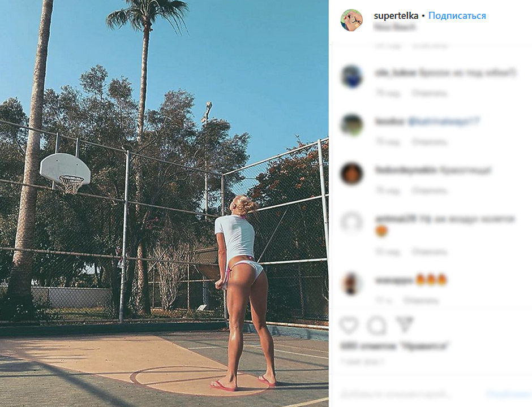The width and height of the screenshot is (532, 407).
Task: Click the heart Like icon
Action: coord(349,325)
